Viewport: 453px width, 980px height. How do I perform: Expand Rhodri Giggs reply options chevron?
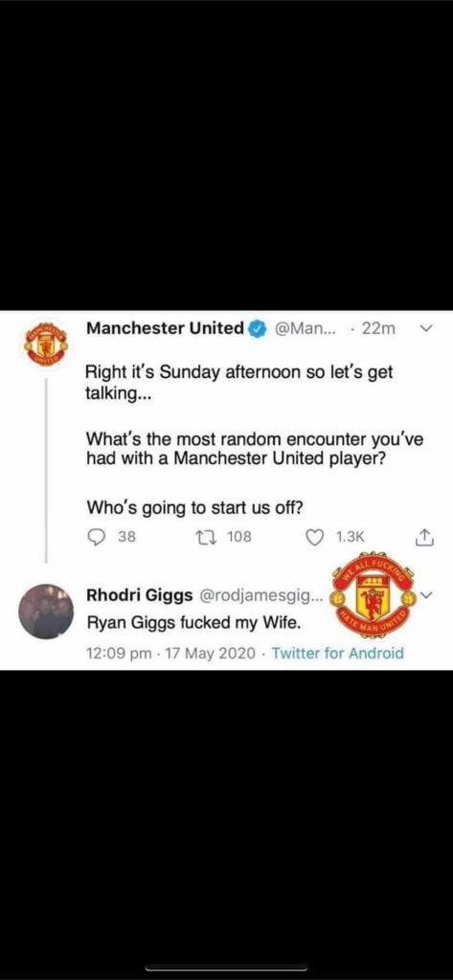(427, 596)
